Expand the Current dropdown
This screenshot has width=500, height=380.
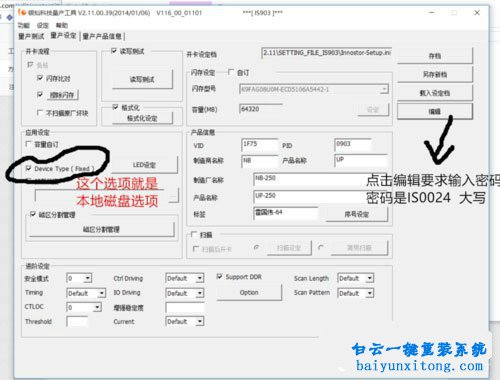point(200,321)
